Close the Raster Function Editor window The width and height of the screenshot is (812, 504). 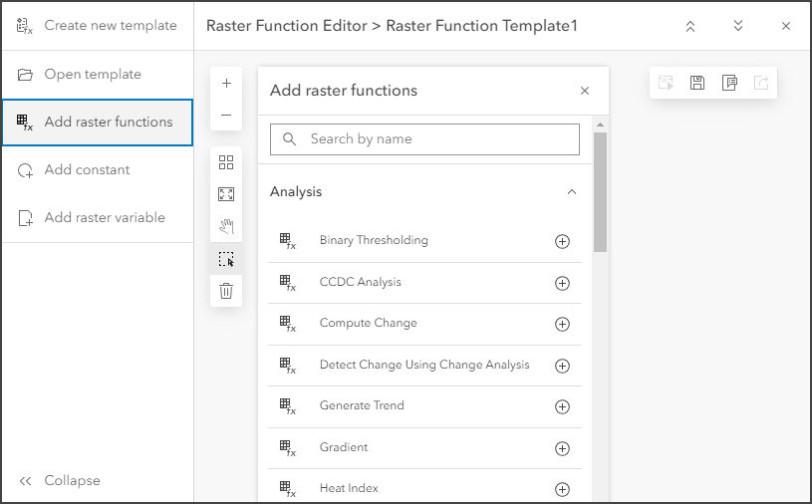coord(786,26)
